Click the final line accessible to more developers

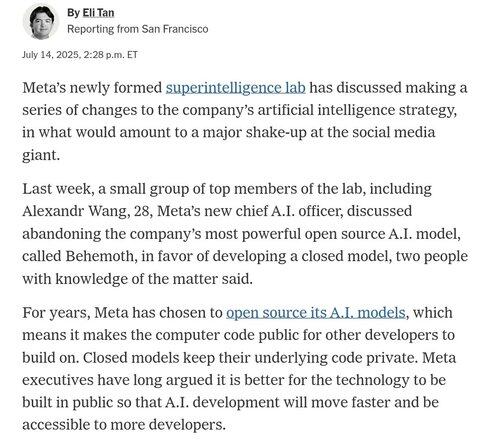point(124,425)
